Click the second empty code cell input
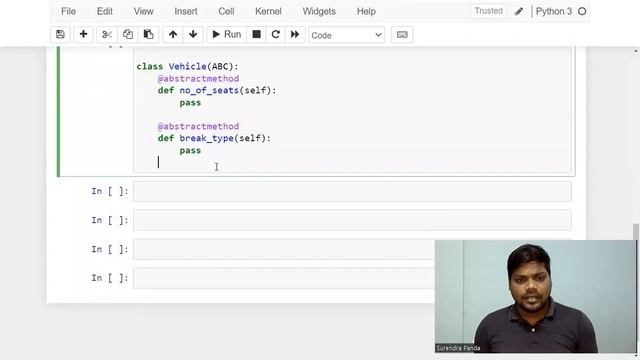640x360 pixels. pos(352,220)
